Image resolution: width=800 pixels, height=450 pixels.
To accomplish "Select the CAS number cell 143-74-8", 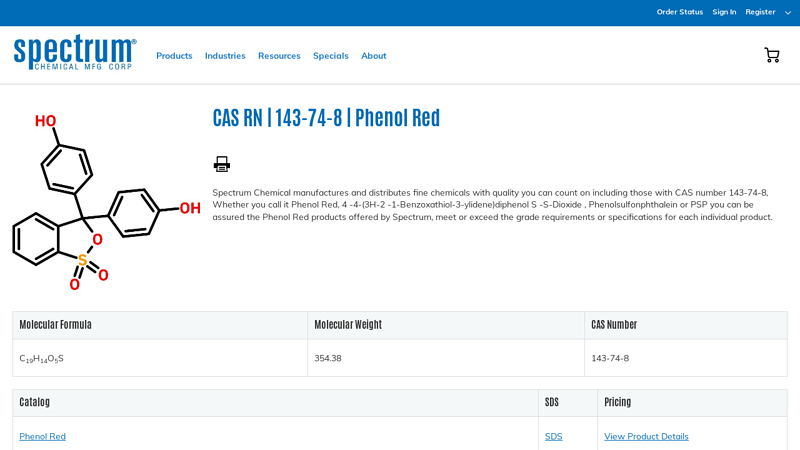I will (685, 358).
